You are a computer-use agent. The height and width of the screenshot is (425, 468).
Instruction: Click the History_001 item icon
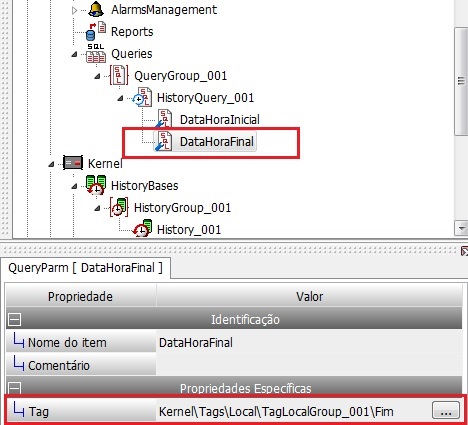[142, 229]
